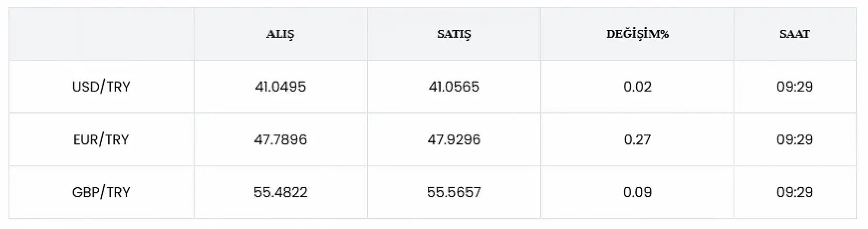
Task: Select the GBP/TRY row label
Action: click(x=101, y=192)
